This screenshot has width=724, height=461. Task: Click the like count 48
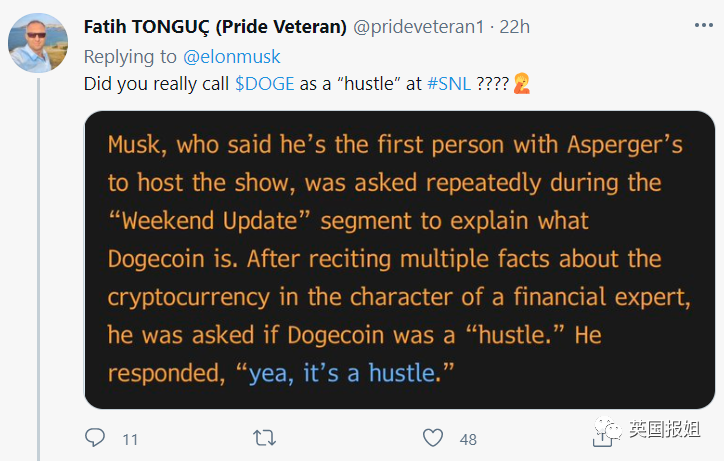tap(468, 439)
